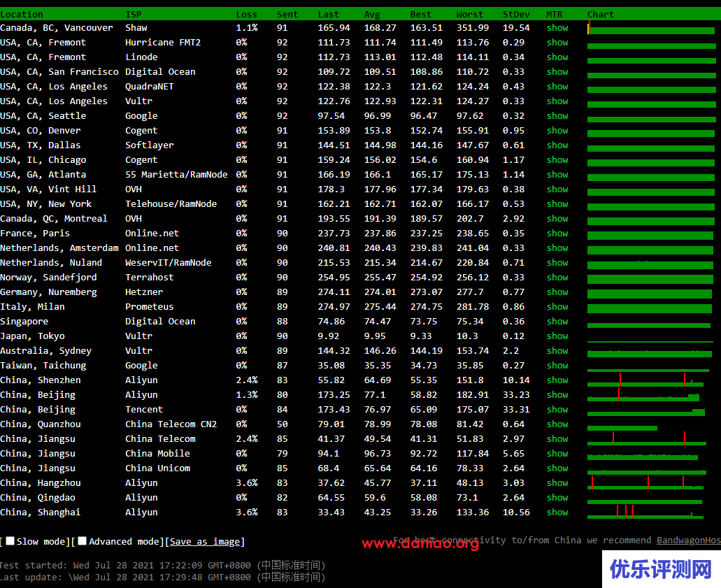Show MTR for Dallas Softlayer
Screen dimensions: 721x588
pos(557,145)
